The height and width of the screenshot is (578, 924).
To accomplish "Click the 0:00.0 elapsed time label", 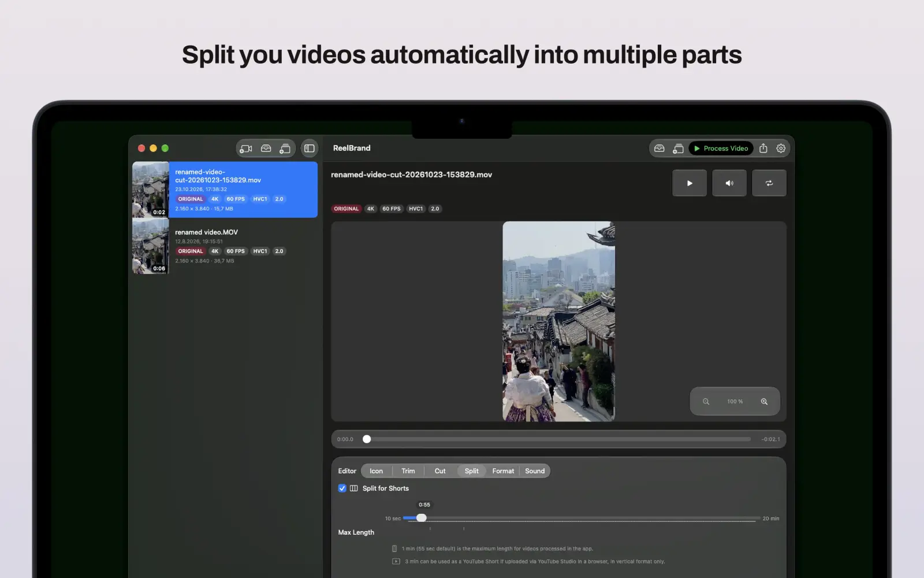I will pyautogui.click(x=345, y=439).
